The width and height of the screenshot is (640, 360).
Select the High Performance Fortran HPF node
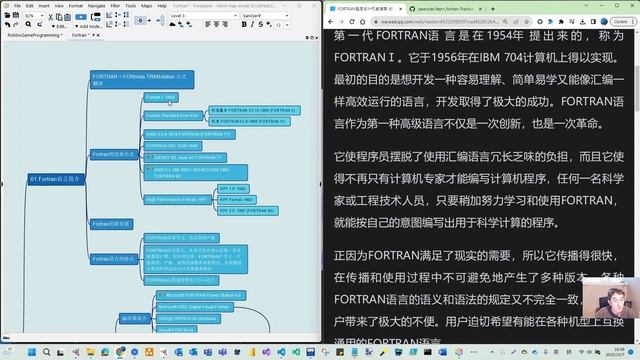pos(178,200)
